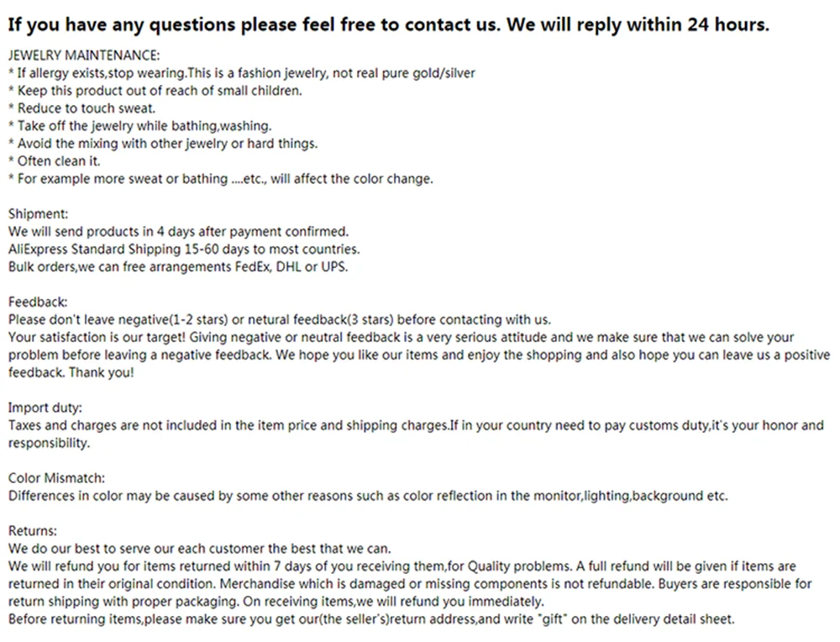Click the last line about the seller's return address
840x642 pixels.
point(371,619)
